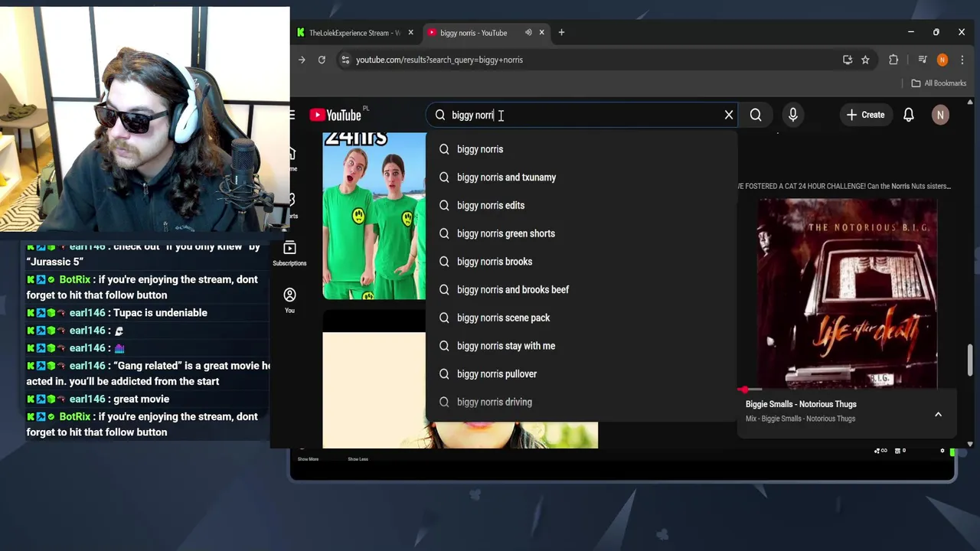Click the streamer webcam overlay
The height and width of the screenshot is (551, 980).
(145, 120)
